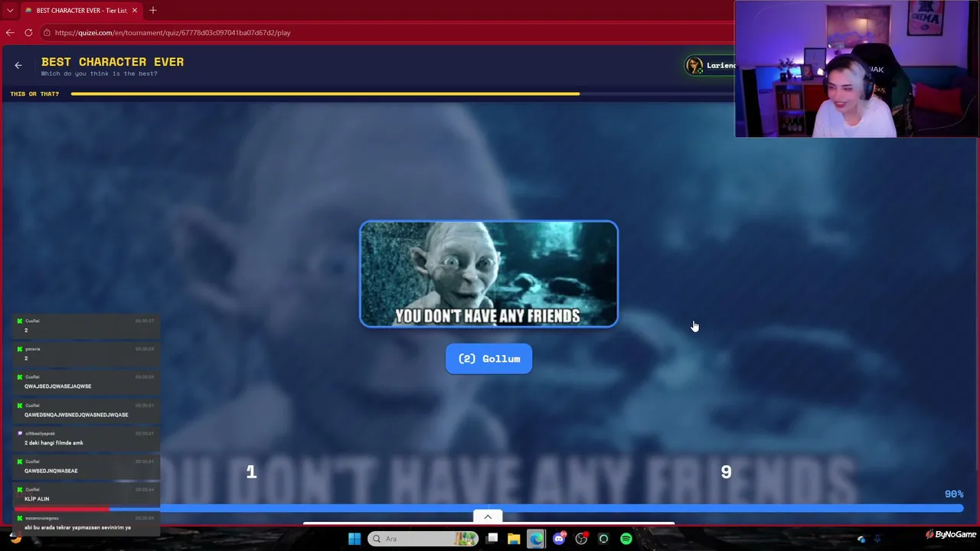Open Task View from the taskbar
This screenshot has width=980, height=551.
coord(492,539)
